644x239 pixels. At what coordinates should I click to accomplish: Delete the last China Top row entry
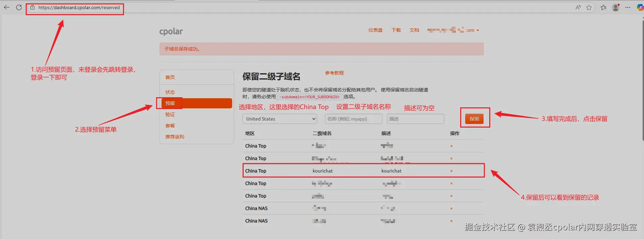(451, 196)
